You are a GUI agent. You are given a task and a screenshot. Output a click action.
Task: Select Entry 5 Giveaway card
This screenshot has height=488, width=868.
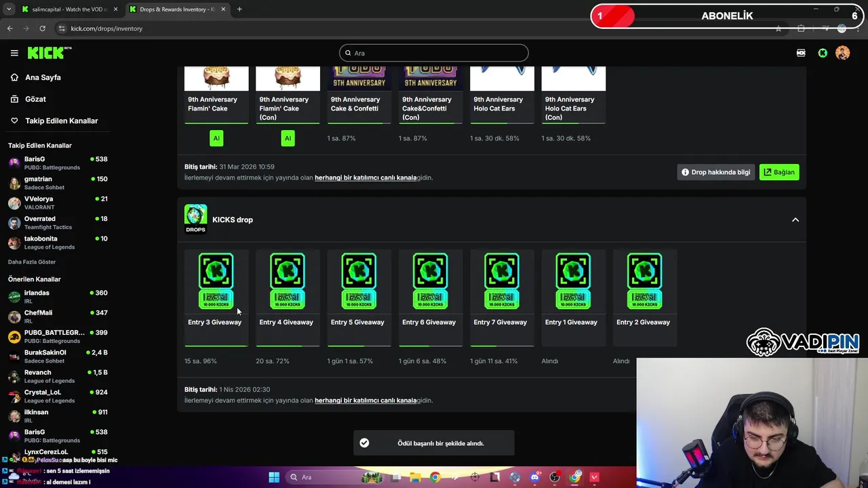click(x=359, y=298)
